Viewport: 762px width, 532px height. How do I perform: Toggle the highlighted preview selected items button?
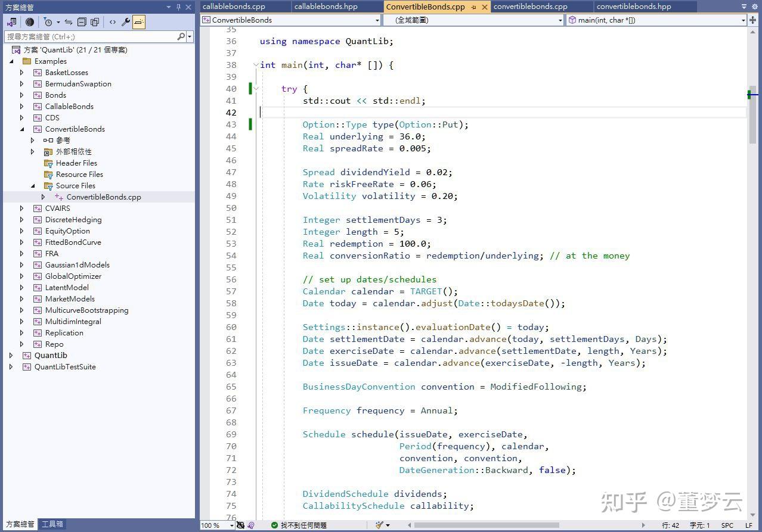tap(138, 22)
